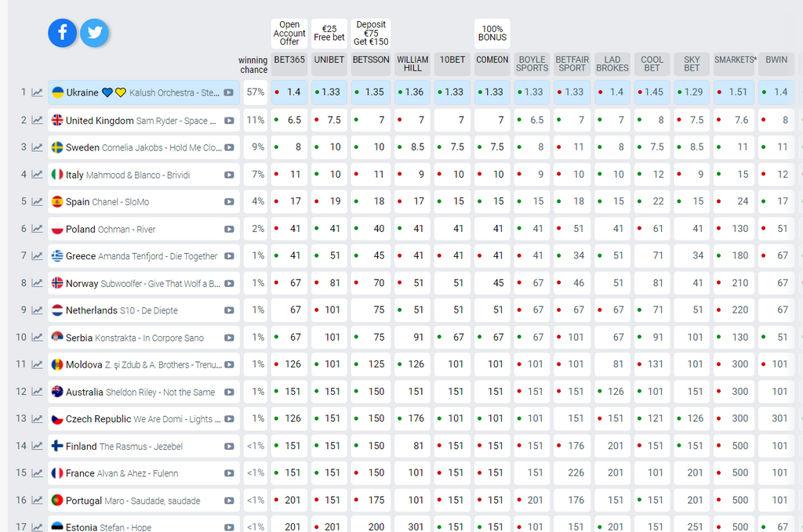803x532 pixels.
Task: Visit the LADBROKES column header
Action: [612, 64]
